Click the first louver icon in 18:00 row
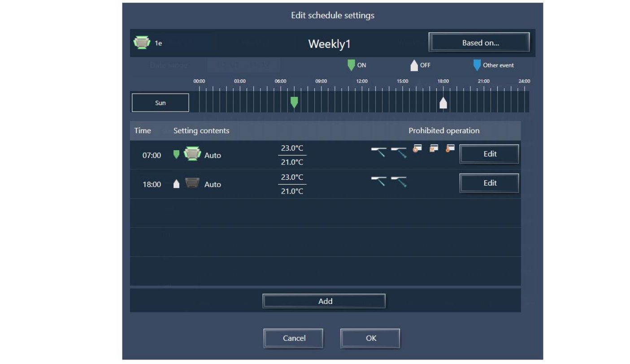This screenshot has height=364, width=630. [x=379, y=182]
